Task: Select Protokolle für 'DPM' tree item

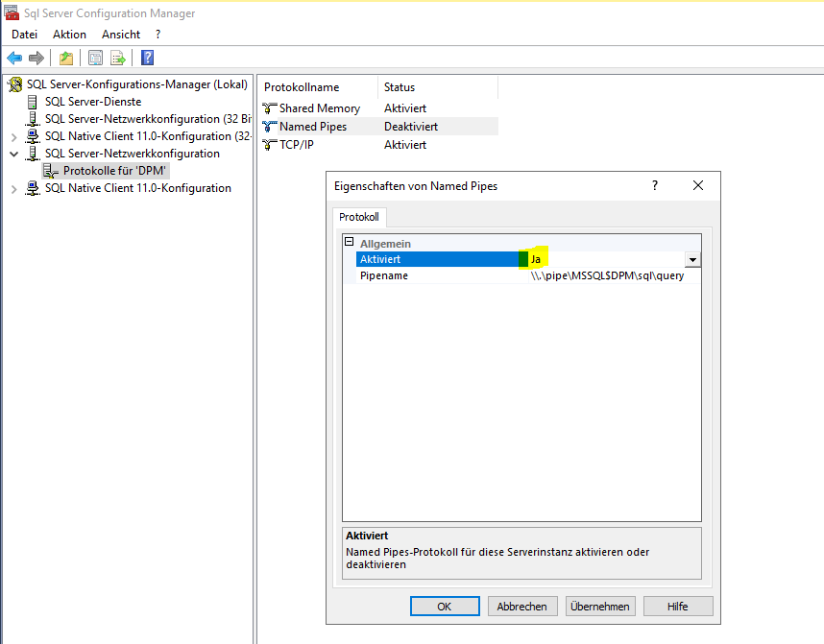Action: pyautogui.click(x=114, y=171)
